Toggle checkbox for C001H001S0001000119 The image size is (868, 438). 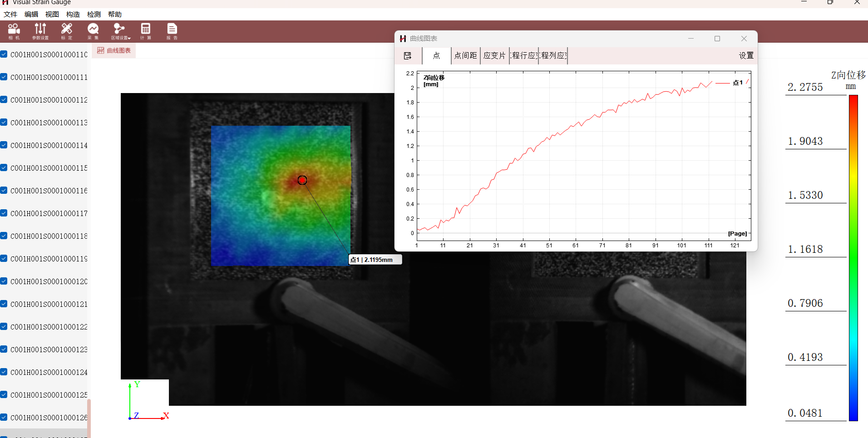4,258
